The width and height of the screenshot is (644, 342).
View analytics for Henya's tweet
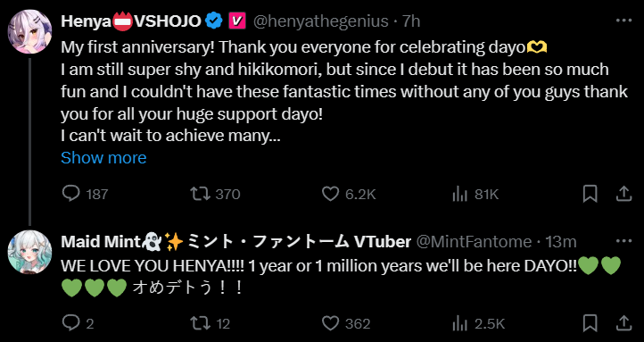(x=459, y=194)
